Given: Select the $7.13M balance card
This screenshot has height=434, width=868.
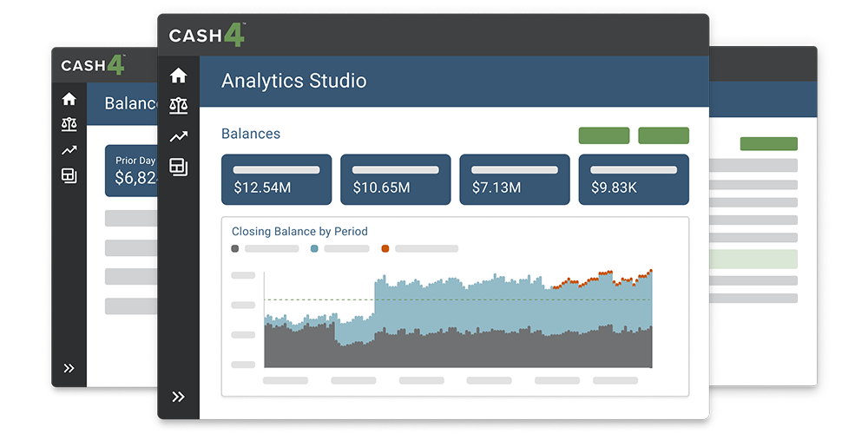Looking at the screenshot, I should point(514,180).
